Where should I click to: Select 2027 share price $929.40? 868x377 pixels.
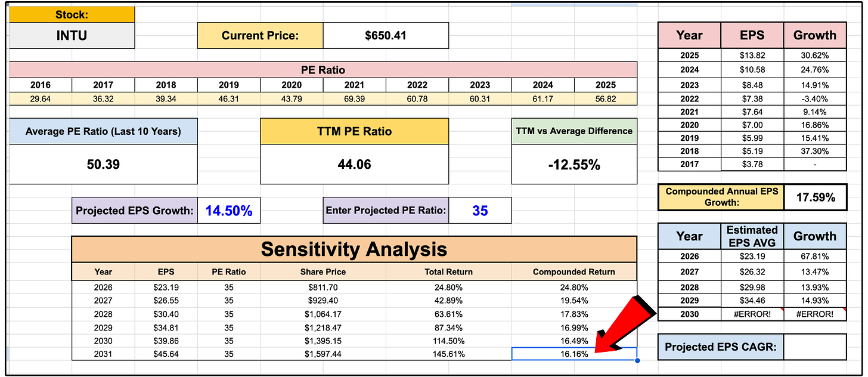323,300
